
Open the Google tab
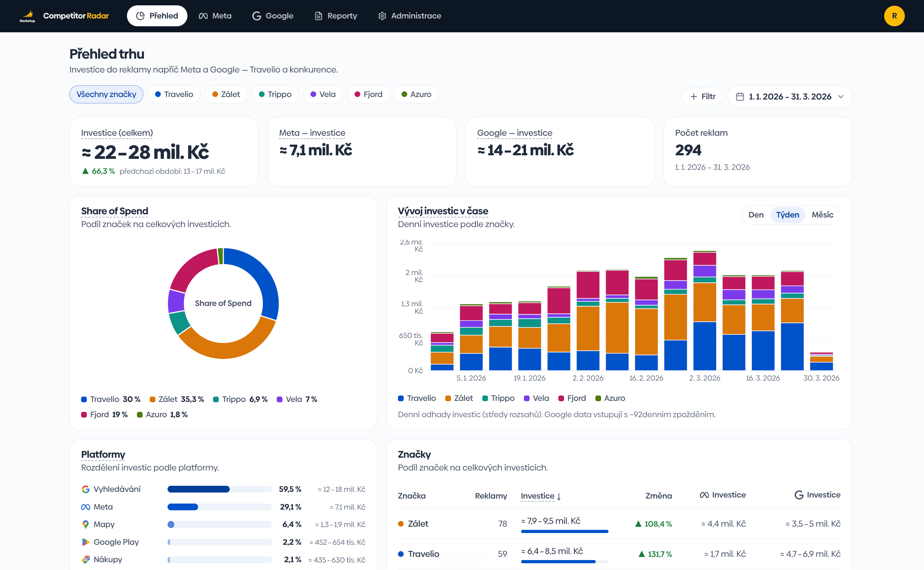[273, 16]
